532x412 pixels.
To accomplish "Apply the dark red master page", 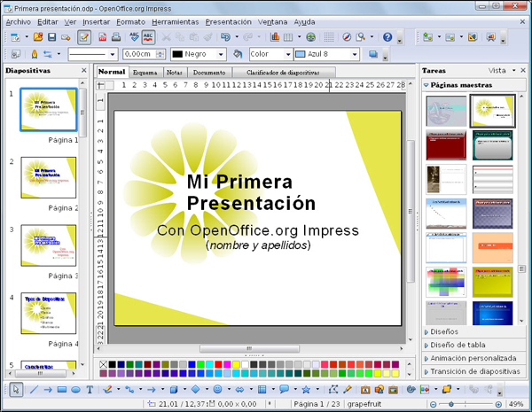I will (446, 145).
